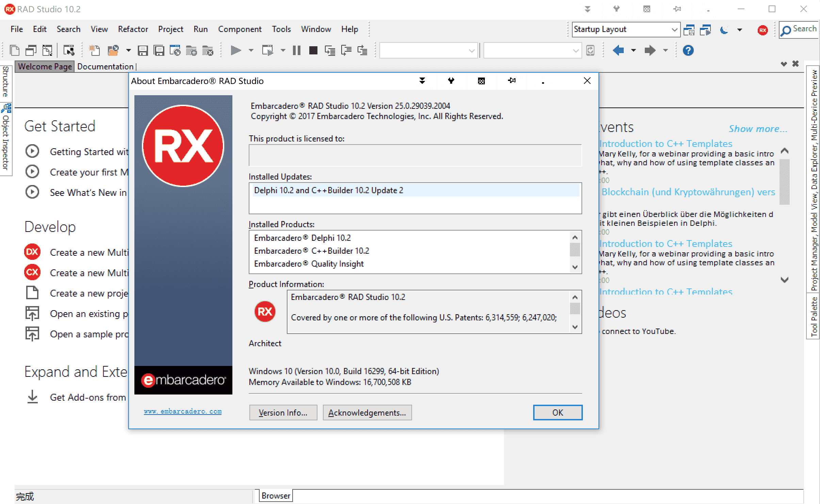Image resolution: width=820 pixels, height=504 pixels.
Task: Switch to the Welcome Page tab
Action: (x=45, y=66)
